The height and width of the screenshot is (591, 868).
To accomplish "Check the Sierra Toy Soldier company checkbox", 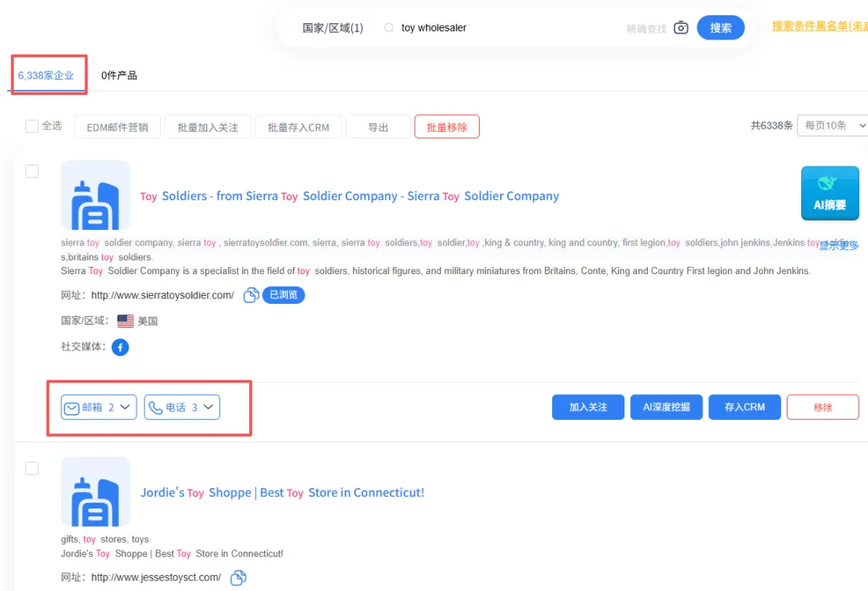I will pyautogui.click(x=32, y=171).
